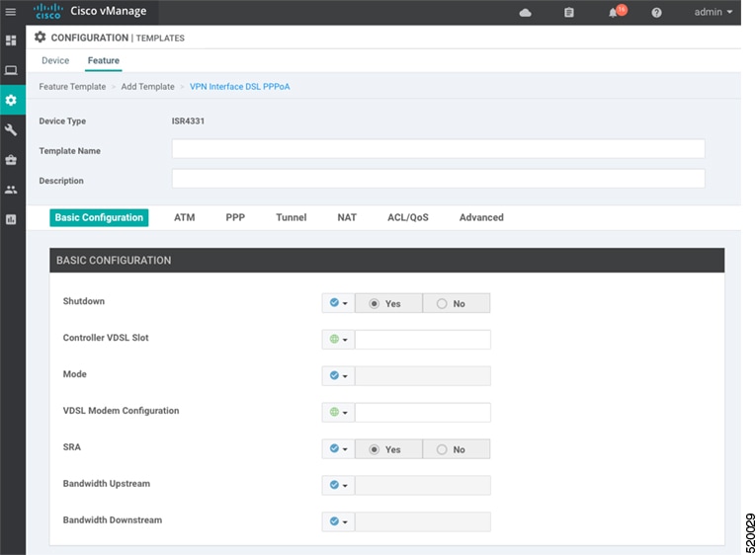The width and height of the screenshot is (756, 555).
Task: View alarm notifications bell
Action: pyautogui.click(x=614, y=13)
